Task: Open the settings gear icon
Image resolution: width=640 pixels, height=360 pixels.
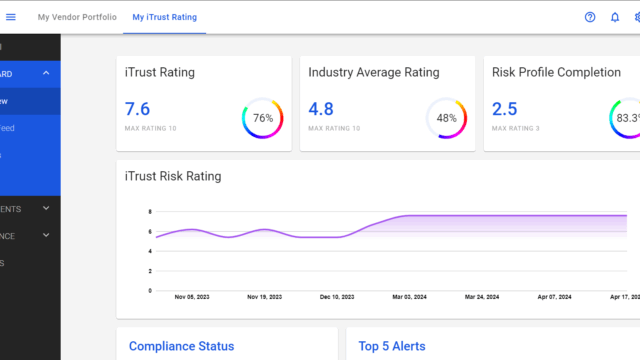Action: click(x=637, y=17)
